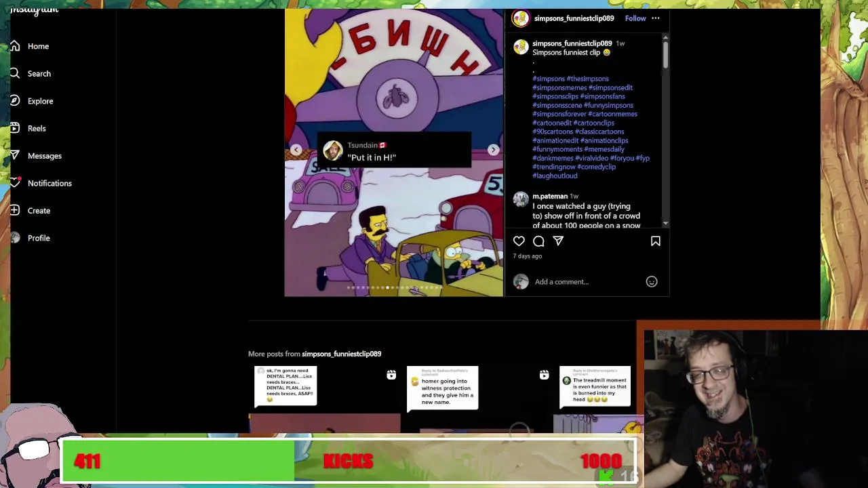Go to the previous carousel slide
Viewport: 868px width, 488px height.
(296, 150)
